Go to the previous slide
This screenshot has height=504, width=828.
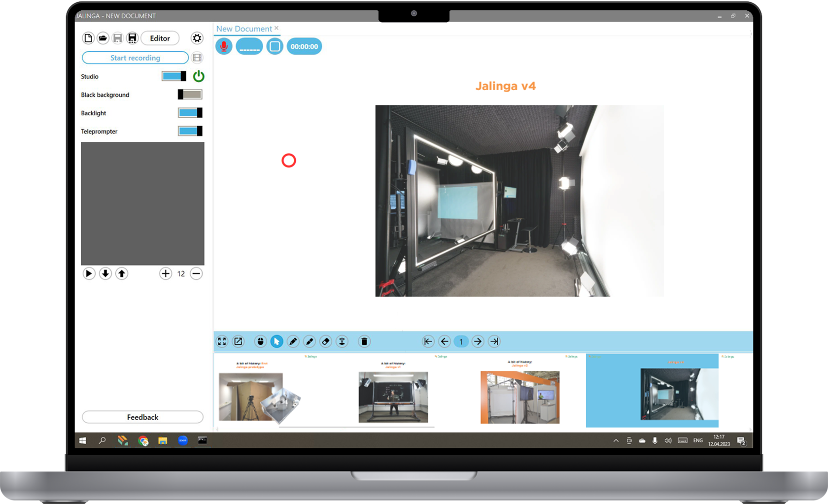[445, 341]
